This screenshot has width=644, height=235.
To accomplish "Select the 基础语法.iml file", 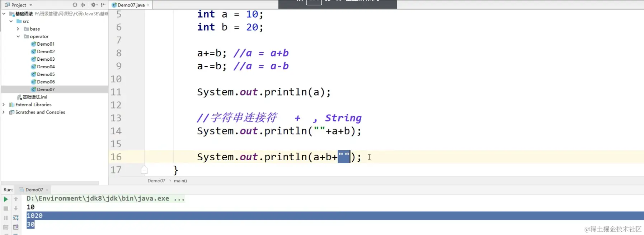I will point(32,97).
